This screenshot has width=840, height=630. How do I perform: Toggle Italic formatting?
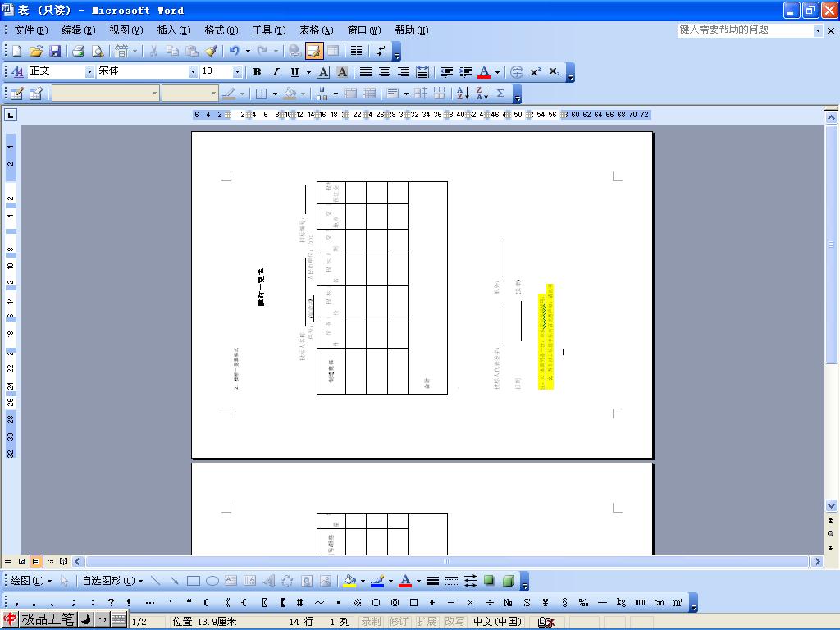coord(276,72)
